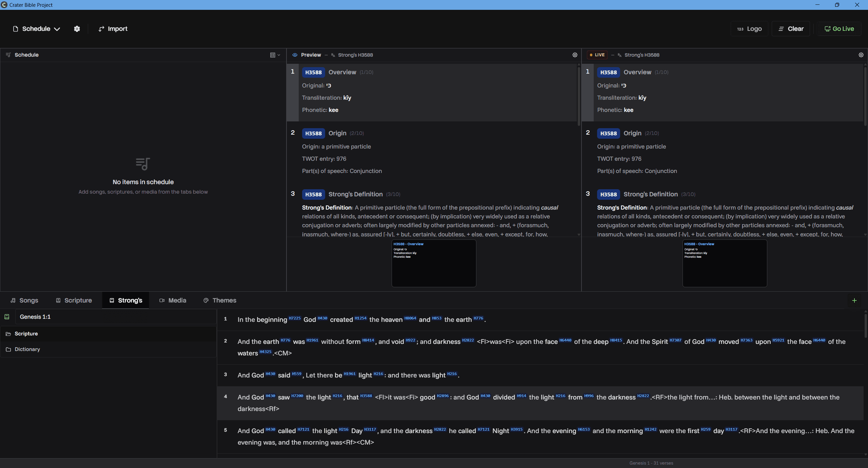Click the Clear button
This screenshot has height=468, width=868.
[x=791, y=29]
